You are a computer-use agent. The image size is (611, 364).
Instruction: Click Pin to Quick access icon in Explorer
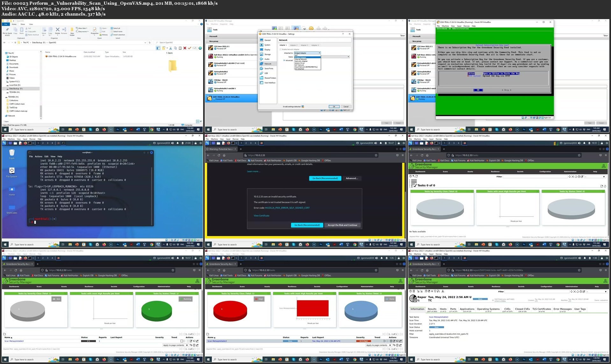[x=7, y=30]
